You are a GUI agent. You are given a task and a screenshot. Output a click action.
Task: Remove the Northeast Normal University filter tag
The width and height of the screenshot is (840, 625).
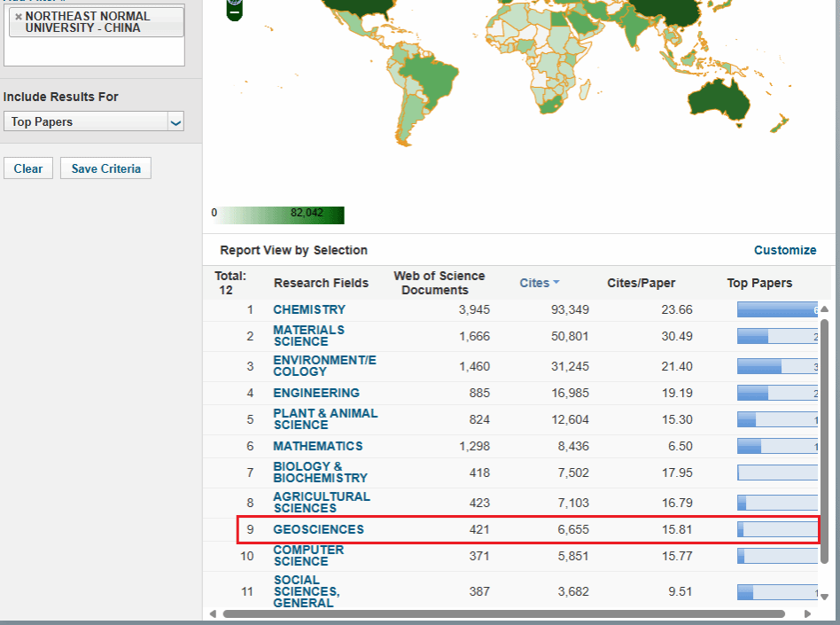pyautogui.click(x=18, y=17)
